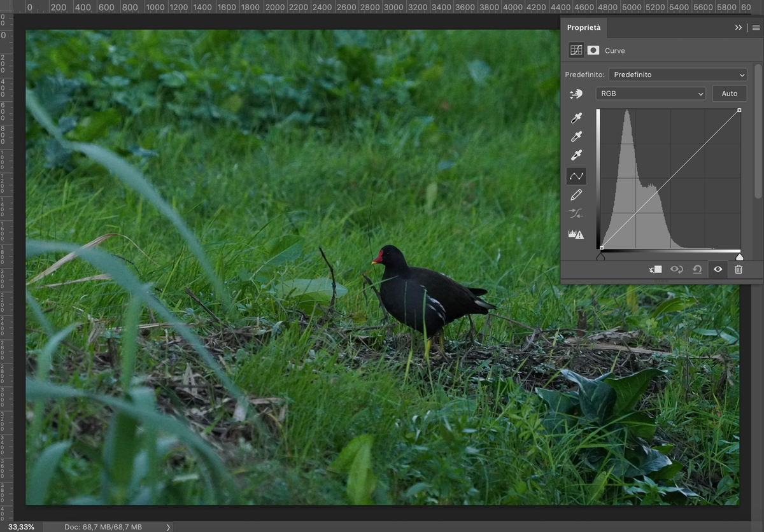The image size is (764, 532).
Task: Toggle adjustment layer visibility eye
Action: click(x=718, y=269)
